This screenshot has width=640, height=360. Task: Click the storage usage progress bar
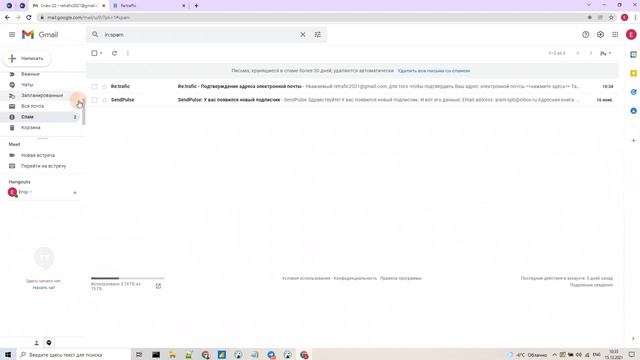point(127,278)
